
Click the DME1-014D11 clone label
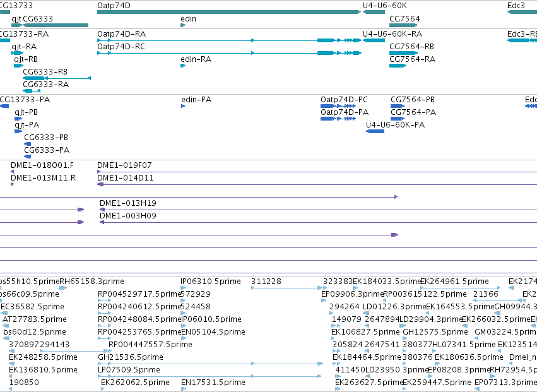point(126,178)
